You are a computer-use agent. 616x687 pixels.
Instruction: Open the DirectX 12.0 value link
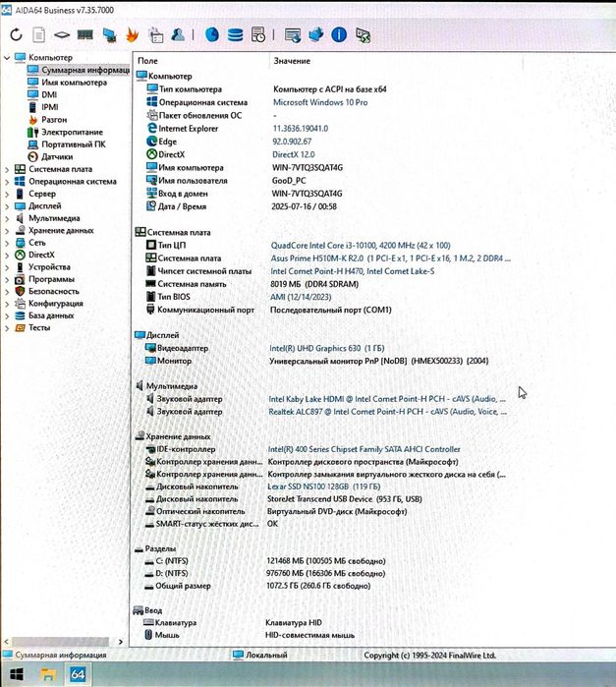[x=294, y=154]
